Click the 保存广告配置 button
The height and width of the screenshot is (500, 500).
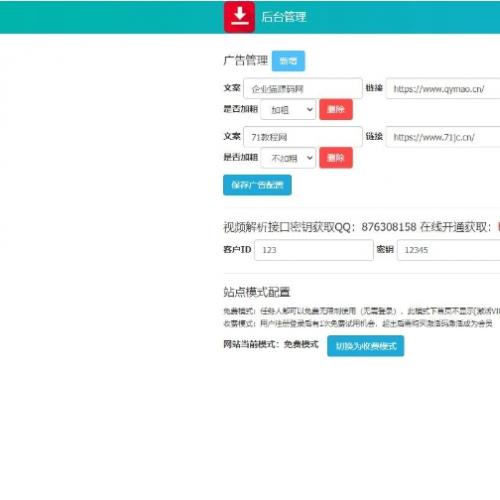257,185
